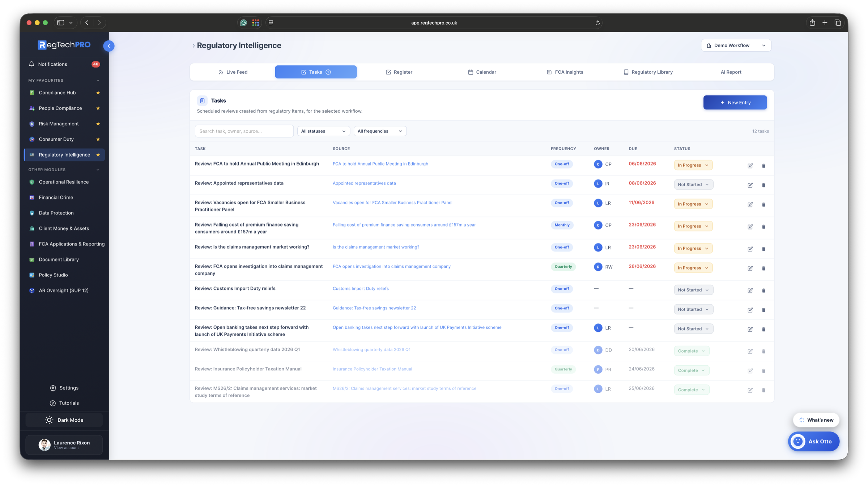
Task: Click the New Entry button
Action: (735, 103)
